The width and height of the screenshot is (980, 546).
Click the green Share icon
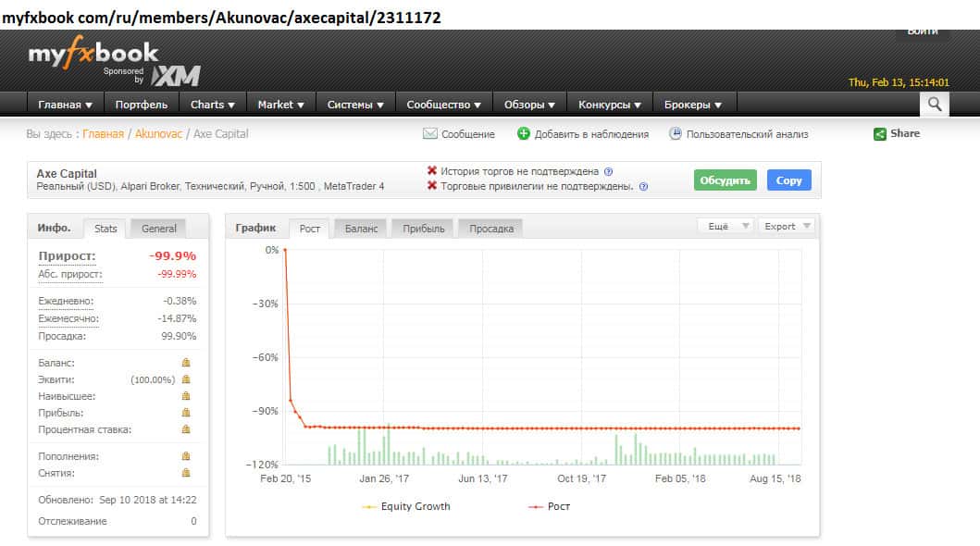(x=879, y=134)
